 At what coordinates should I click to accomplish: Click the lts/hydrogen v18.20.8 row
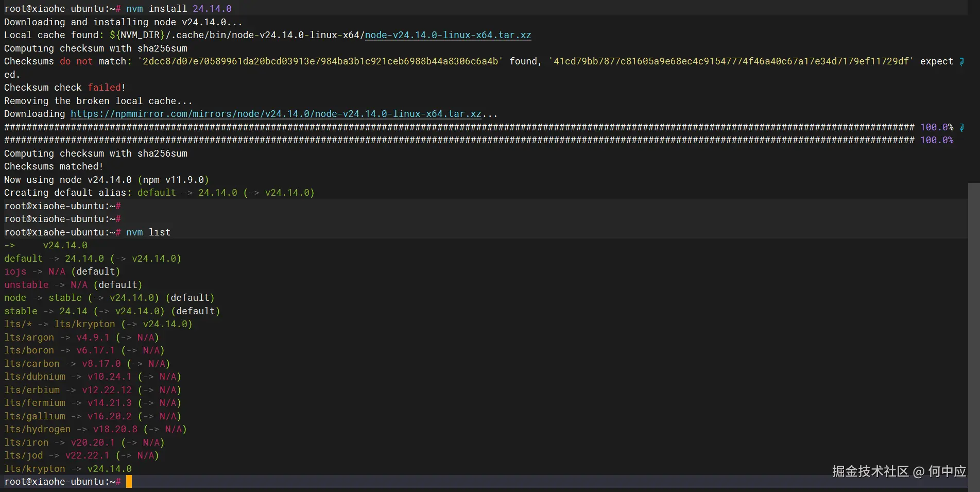click(x=95, y=429)
